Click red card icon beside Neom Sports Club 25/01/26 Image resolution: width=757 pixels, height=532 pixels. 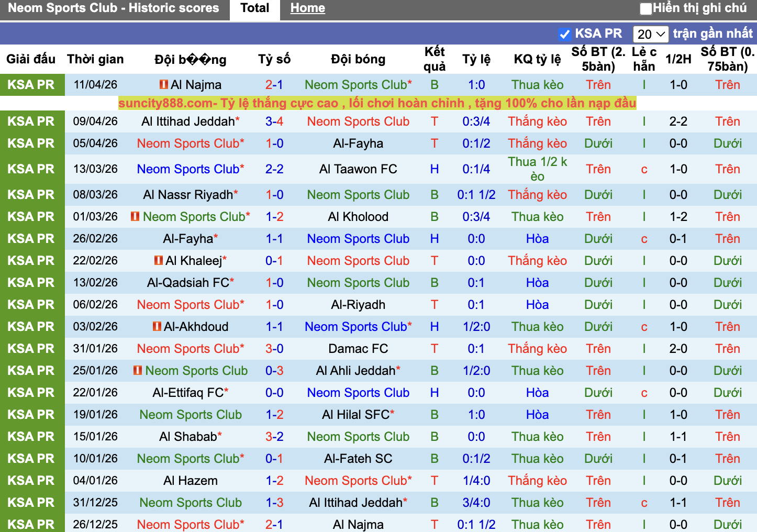pos(138,370)
